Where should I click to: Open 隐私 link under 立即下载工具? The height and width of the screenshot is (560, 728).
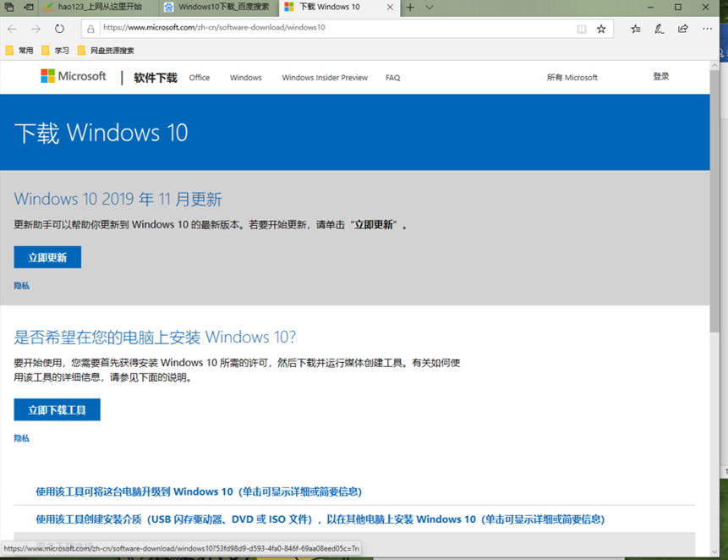tap(21, 438)
